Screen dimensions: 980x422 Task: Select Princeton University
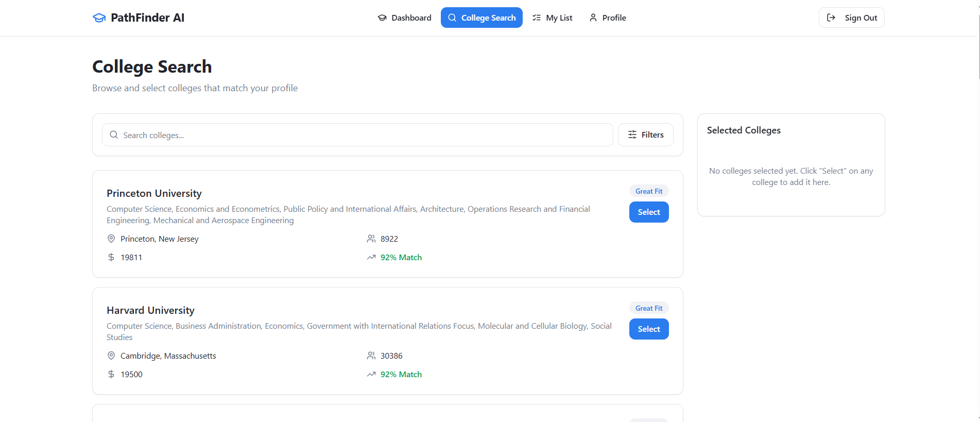click(x=649, y=212)
